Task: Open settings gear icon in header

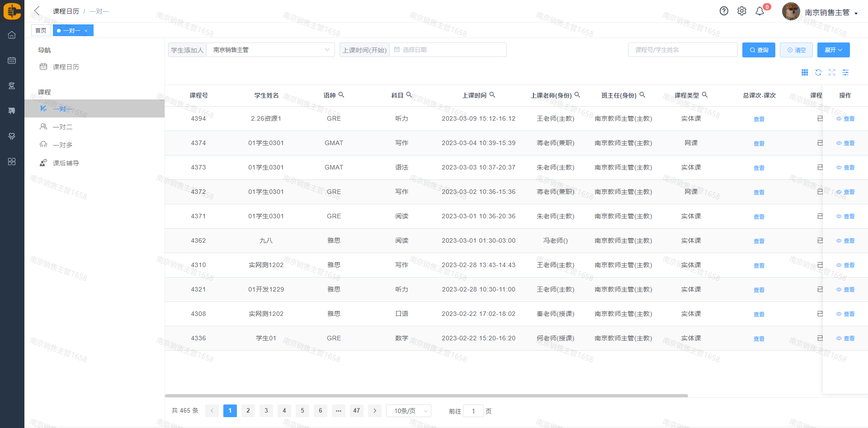Action: [x=742, y=11]
